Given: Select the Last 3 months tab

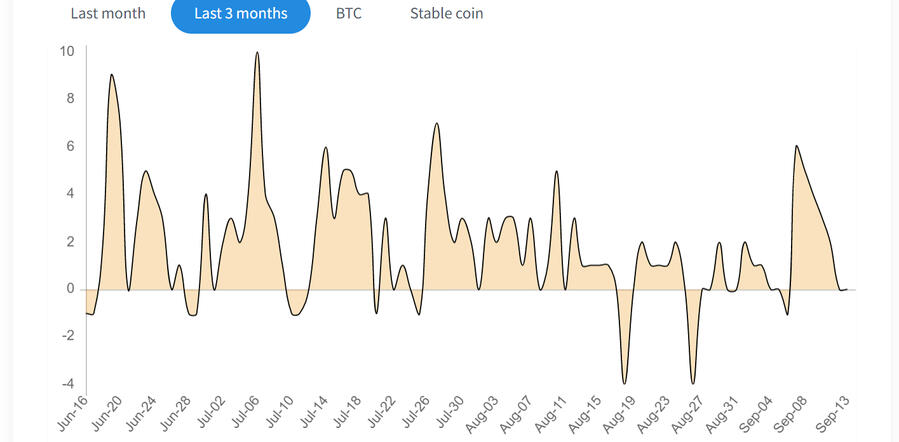Looking at the screenshot, I should (x=240, y=14).
